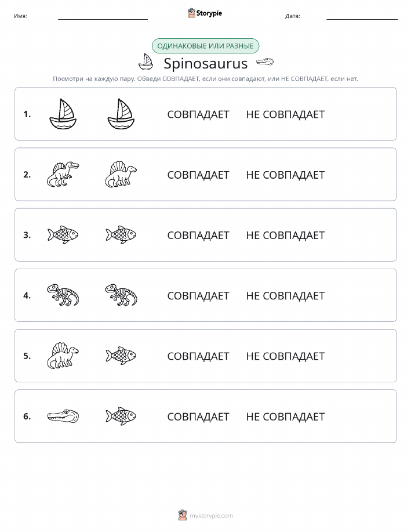
Task: Choose НЕ СОВПАДАЕТ for row 6
Action: coord(285,417)
